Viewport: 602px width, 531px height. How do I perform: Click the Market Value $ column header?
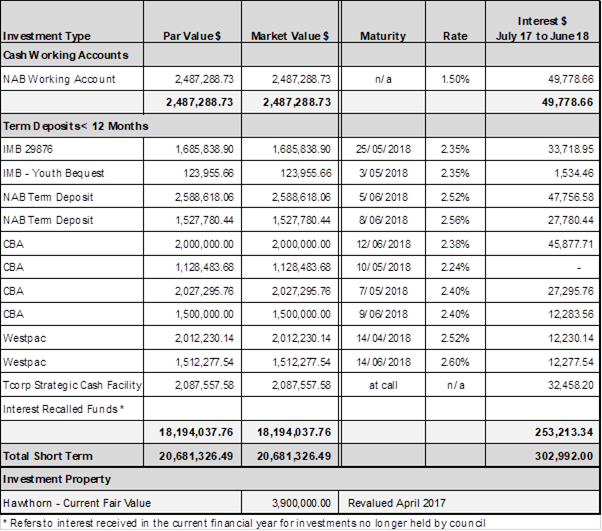point(290,36)
